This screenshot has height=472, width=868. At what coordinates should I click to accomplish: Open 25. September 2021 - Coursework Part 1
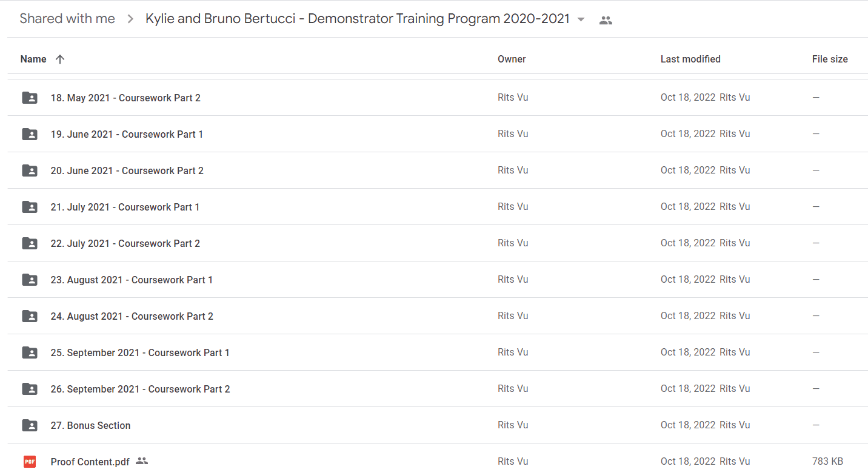point(140,352)
